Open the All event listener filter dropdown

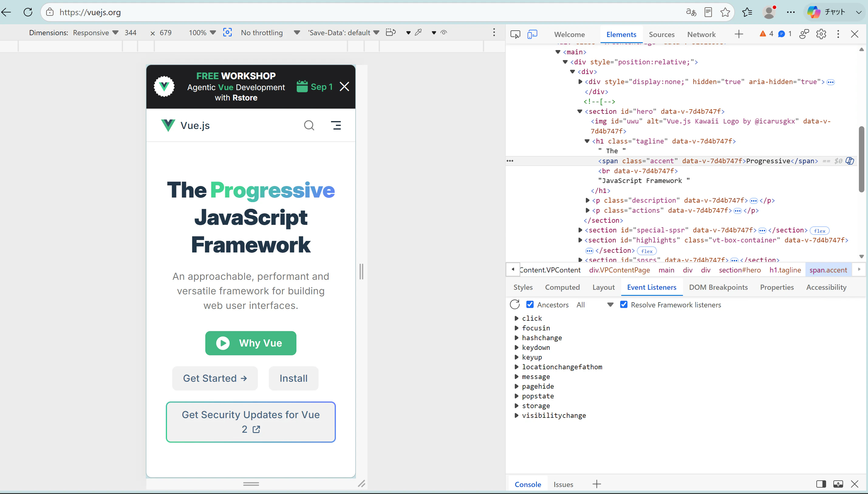click(x=595, y=305)
